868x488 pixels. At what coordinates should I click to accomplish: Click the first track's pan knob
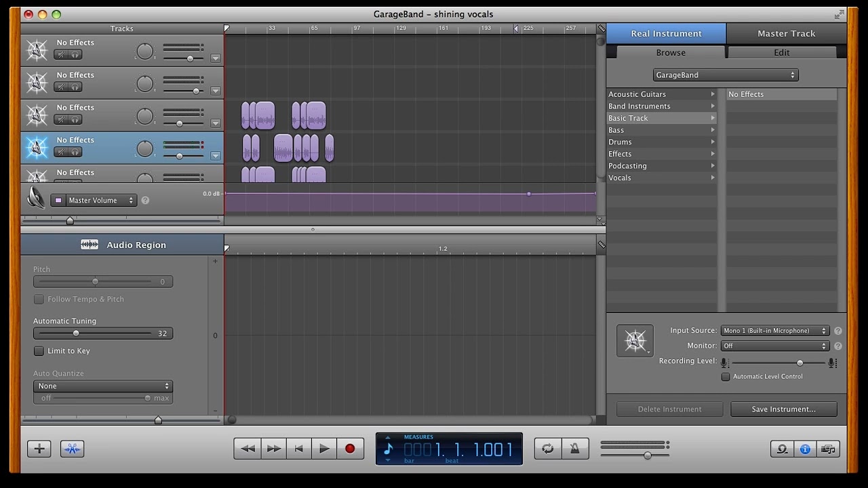pos(145,52)
